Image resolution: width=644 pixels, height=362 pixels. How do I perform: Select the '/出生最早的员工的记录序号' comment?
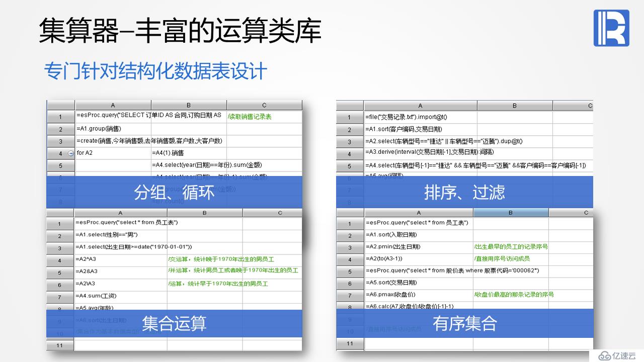511,247
